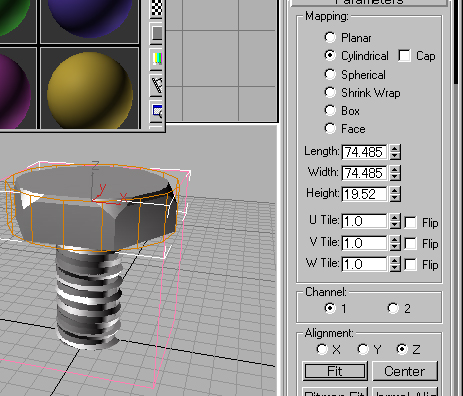Click the Sample UV Tiling gray square icon

pyautogui.click(x=157, y=33)
